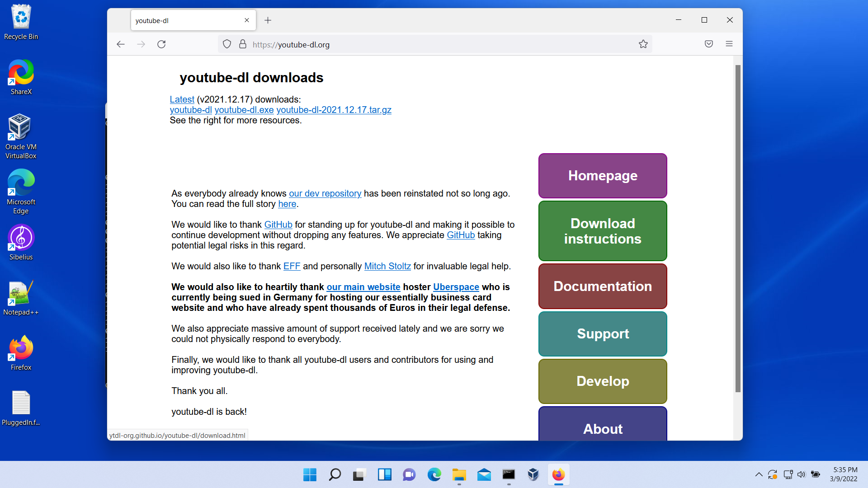Click the Firefox reload page icon
The width and height of the screenshot is (868, 488).
[161, 44]
